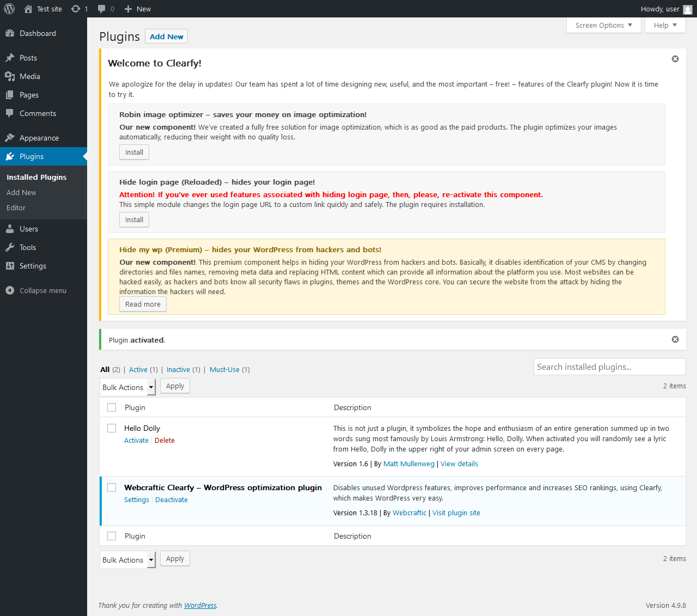This screenshot has height=616, width=697.
Task: Click the Media icon in sidebar
Action: pos(10,76)
